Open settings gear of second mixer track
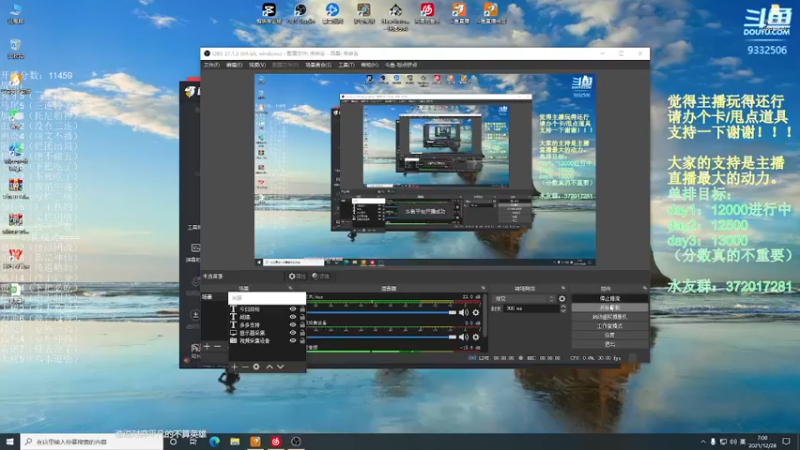 (476, 337)
